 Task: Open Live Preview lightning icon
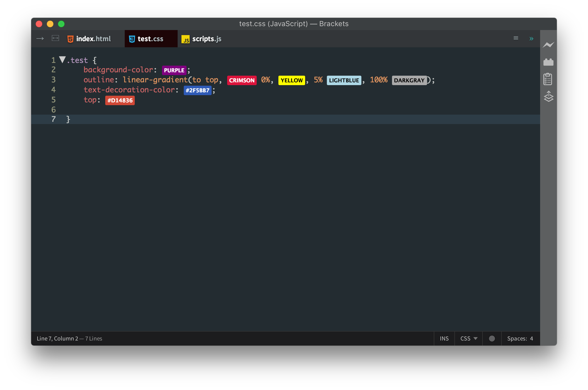point(548,45)
